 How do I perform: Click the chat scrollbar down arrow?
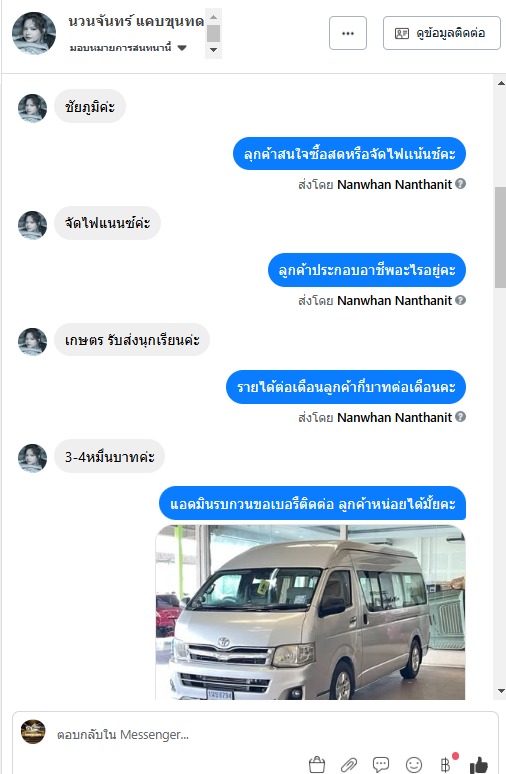(x=501, y=691)
